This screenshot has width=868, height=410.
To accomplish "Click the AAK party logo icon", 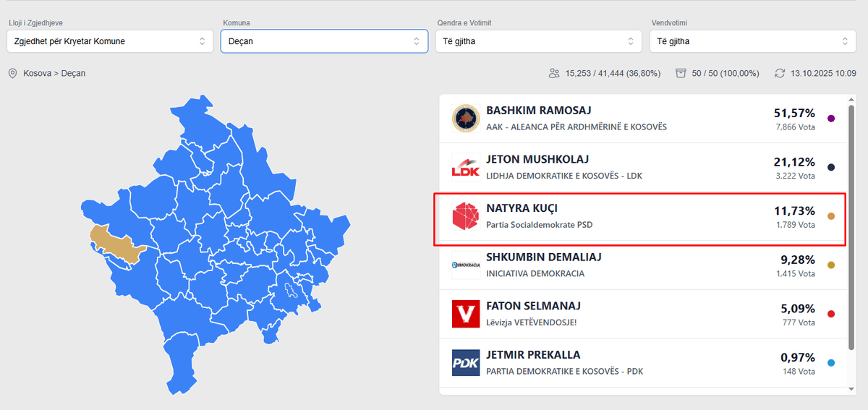I will pos(466,119).
